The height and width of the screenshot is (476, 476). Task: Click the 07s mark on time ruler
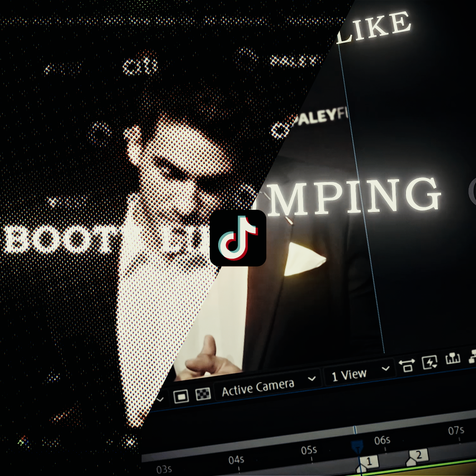[456, 431]
